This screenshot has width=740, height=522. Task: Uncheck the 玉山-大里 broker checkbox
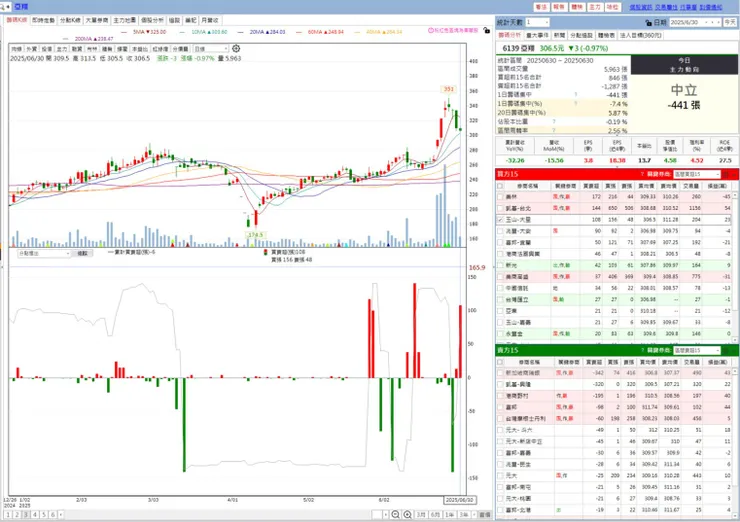[500, 219]
